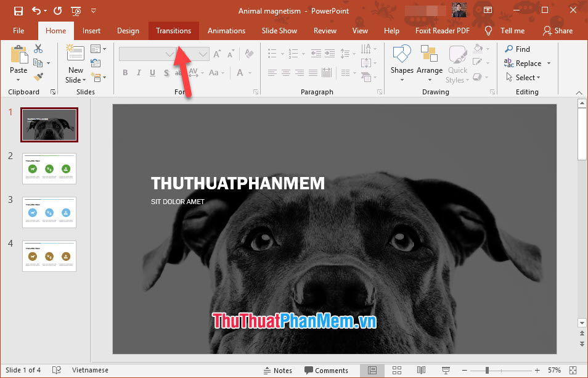
Task: Toggle the Notes pane
Action: pyautogui.click(x=279, y=370)
